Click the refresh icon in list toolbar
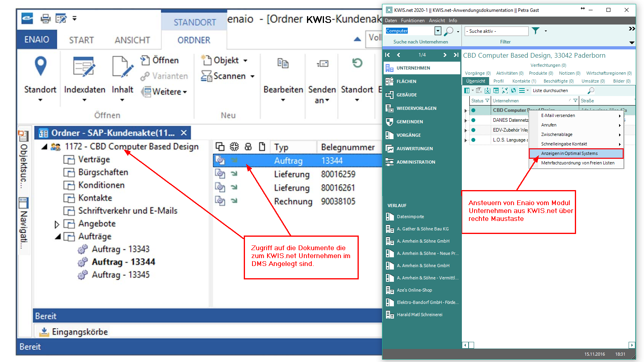 tap(513, 90)
